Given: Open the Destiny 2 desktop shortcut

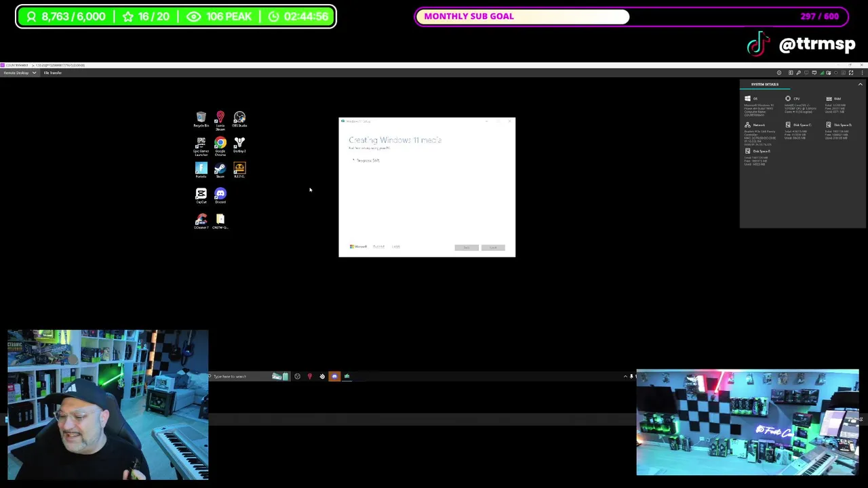Looking at the screenshot, I should (239, 144).
